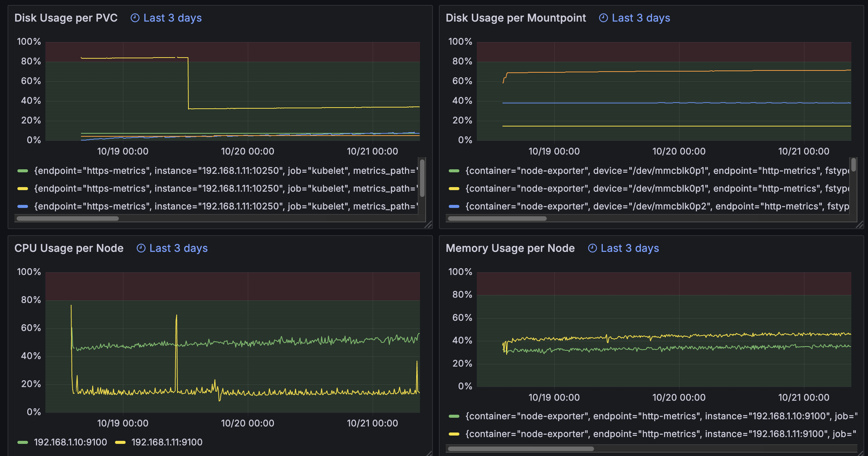The height and width of the screenshot is (456, 868).
Task: Toggle 192.168.1.10:9100 series in CPU legend
Action: 70,442
